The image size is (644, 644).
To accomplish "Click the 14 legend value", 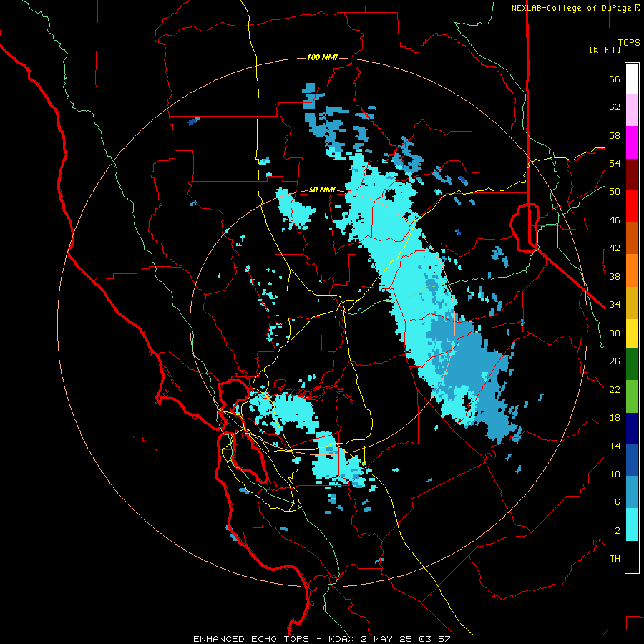I will [615, 446].
